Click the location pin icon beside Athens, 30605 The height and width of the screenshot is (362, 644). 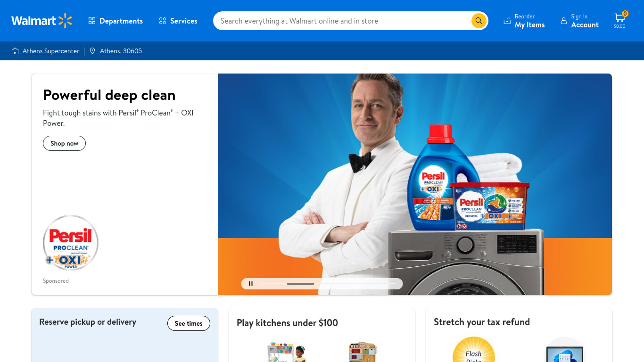click(92, 51)
